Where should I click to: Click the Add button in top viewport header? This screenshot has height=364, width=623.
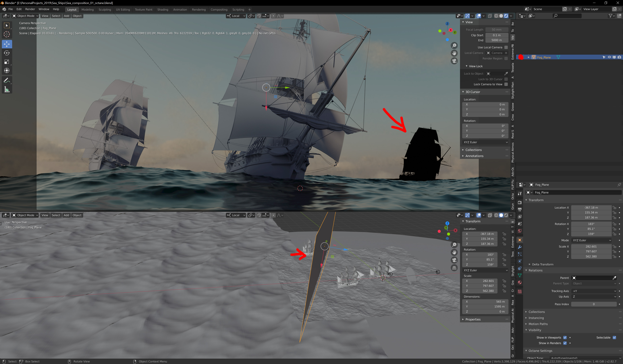pos(66,16)
